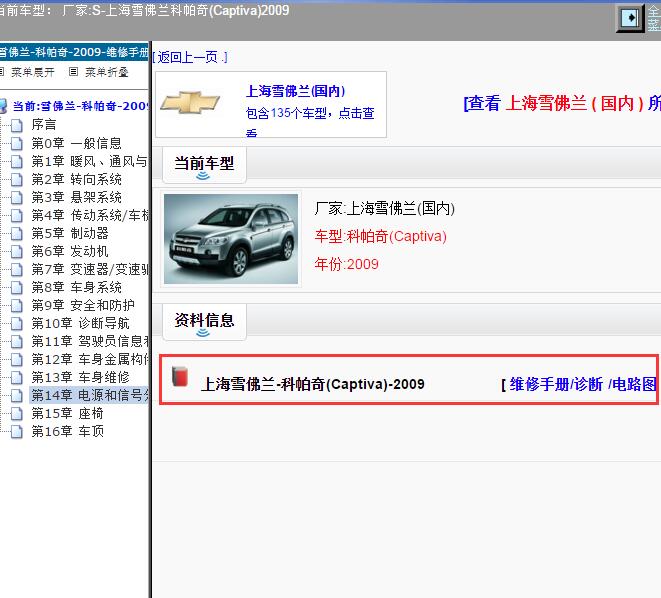The image size is (661, 598).
Task: Click page icon beside 第1章
Action: pos(16,161)
